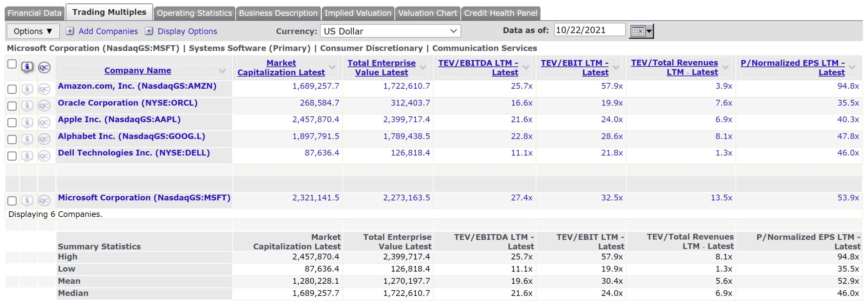Open Microsoft Corporation company link
Screen dimensions: 868x305
coord(144,198)
